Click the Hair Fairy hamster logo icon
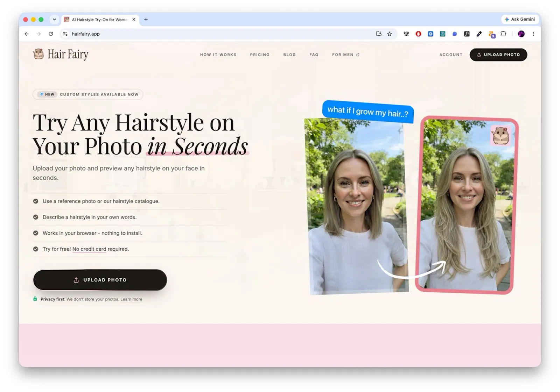The image size is (560, 392). [x=38, y=54]
